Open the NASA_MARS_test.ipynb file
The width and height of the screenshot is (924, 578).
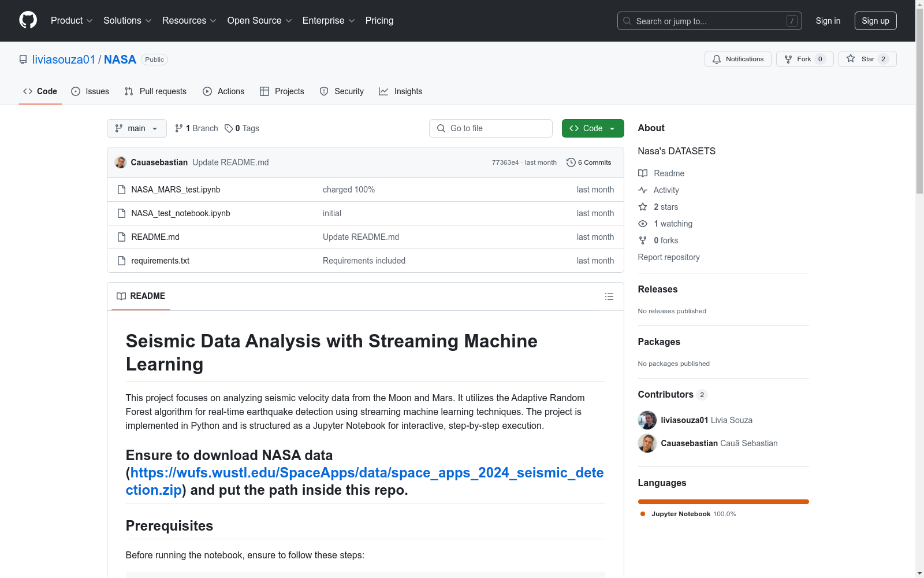click(176, 190)
